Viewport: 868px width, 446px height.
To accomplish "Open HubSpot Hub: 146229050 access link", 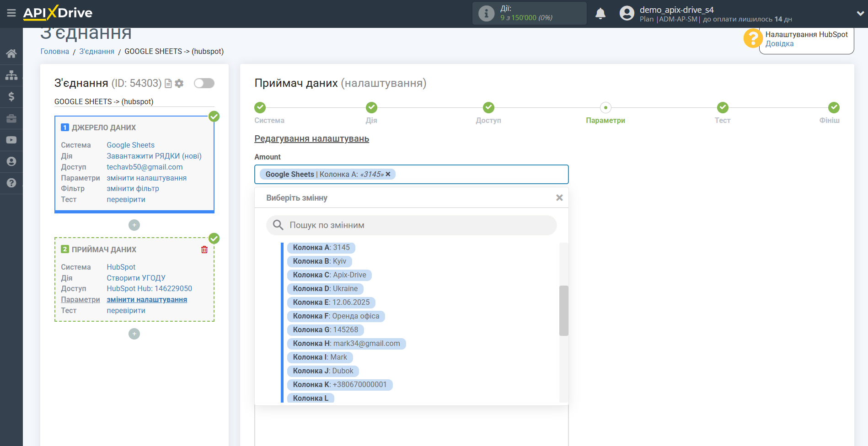I will pyautogui.click(x=150, y=288).
